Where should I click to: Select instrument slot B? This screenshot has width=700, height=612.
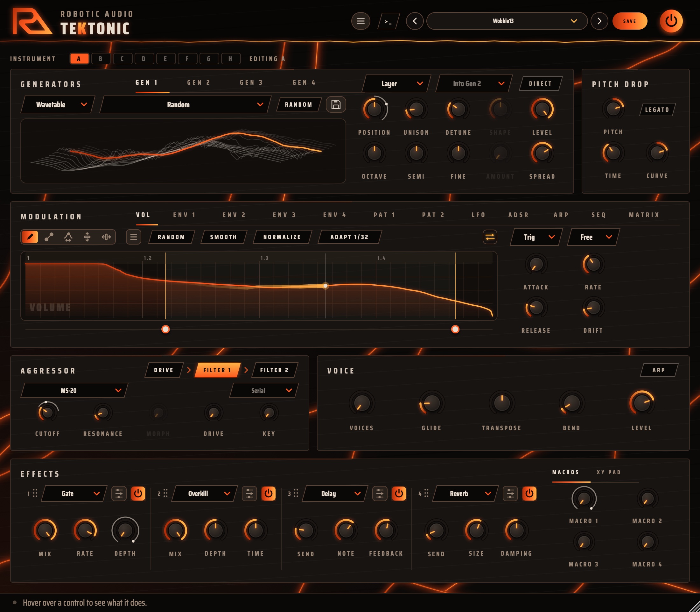pos(101,59)
